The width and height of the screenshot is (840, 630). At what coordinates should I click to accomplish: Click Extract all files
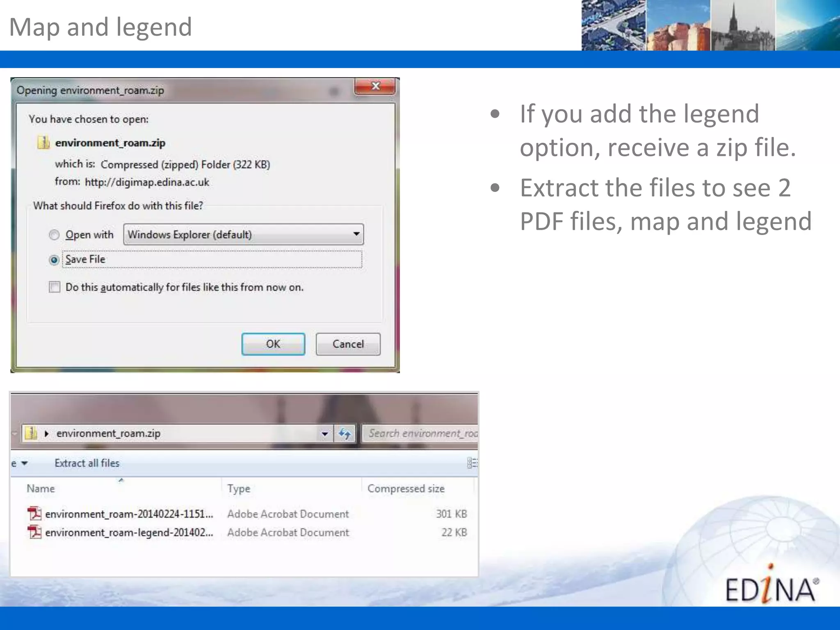pyautogui.click(x=87, y=463)
